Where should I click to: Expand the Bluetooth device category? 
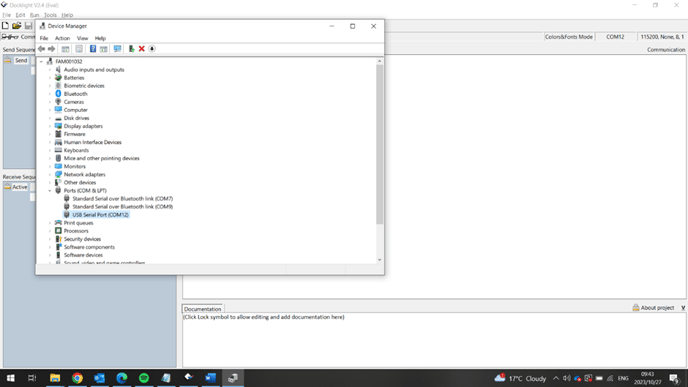tap(50, 94)
